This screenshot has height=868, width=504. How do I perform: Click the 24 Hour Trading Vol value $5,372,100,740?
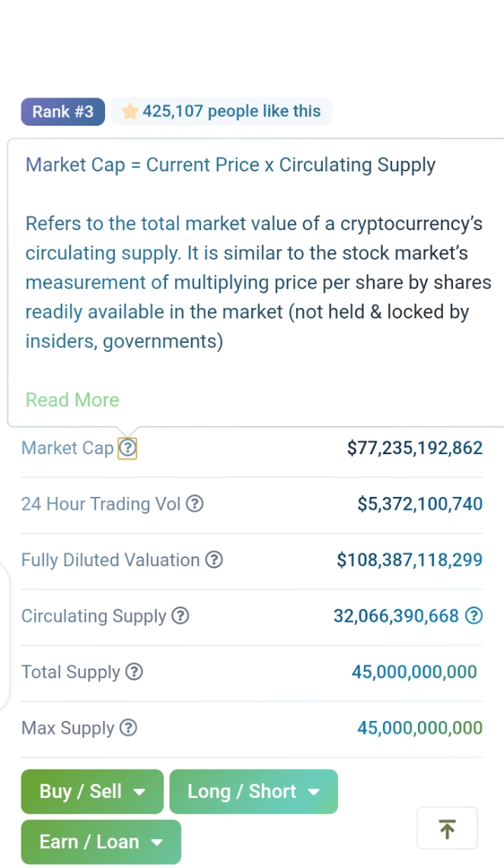[x=419, y=504]
